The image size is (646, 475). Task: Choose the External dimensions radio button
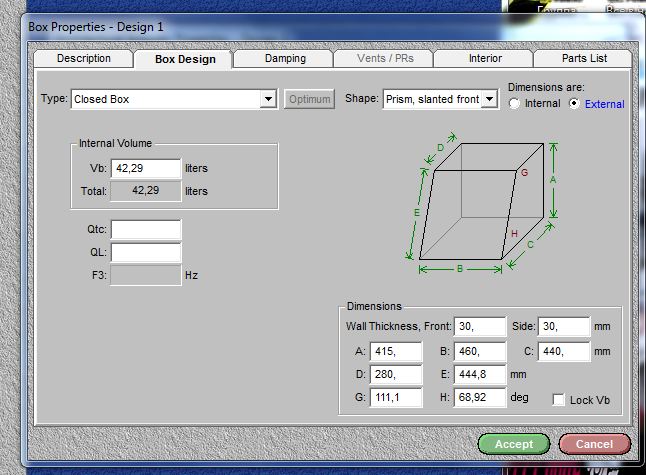click(574, 104)
